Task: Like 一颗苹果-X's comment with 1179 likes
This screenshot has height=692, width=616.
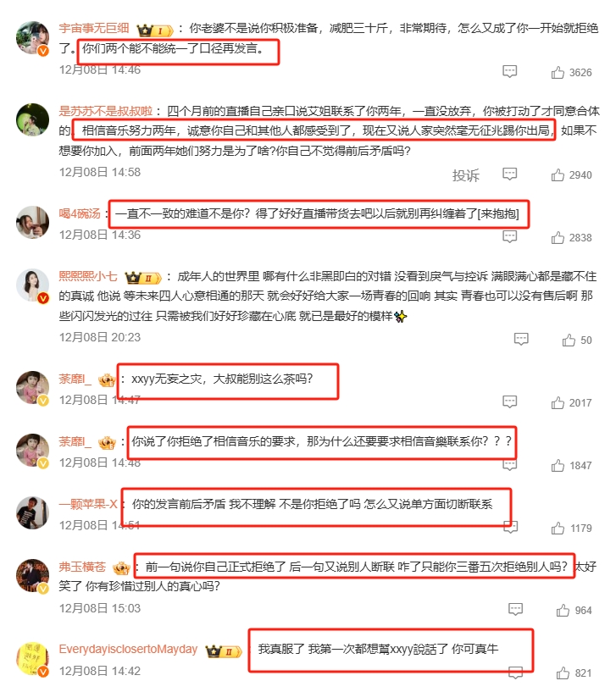Action: 558,529
